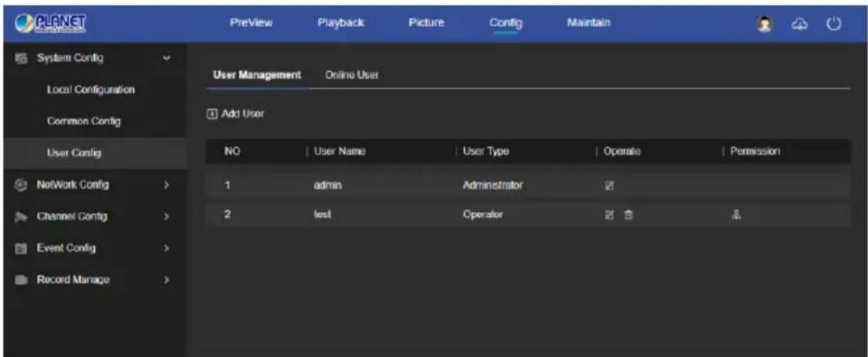Switch to the Online User tab
Image resolution: width=868 pixels, height=357 pixels.
coord(352,75)
